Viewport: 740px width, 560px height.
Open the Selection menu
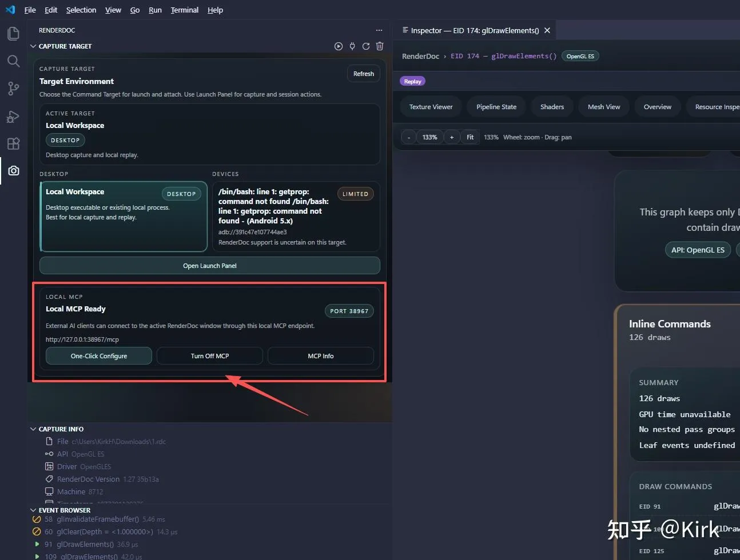pos(81,10)
